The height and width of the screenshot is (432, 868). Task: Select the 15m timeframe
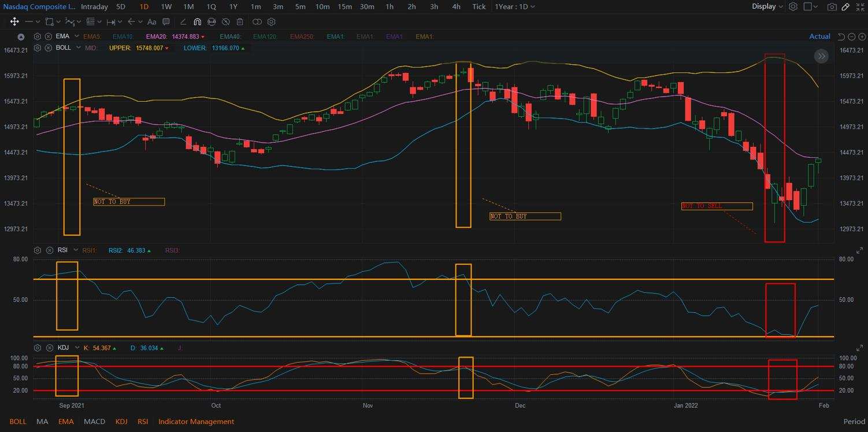(x=345, y=6)
